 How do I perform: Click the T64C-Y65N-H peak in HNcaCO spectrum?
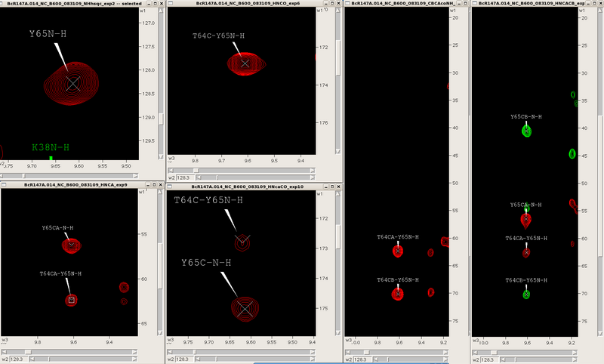[x=242, y=243]
